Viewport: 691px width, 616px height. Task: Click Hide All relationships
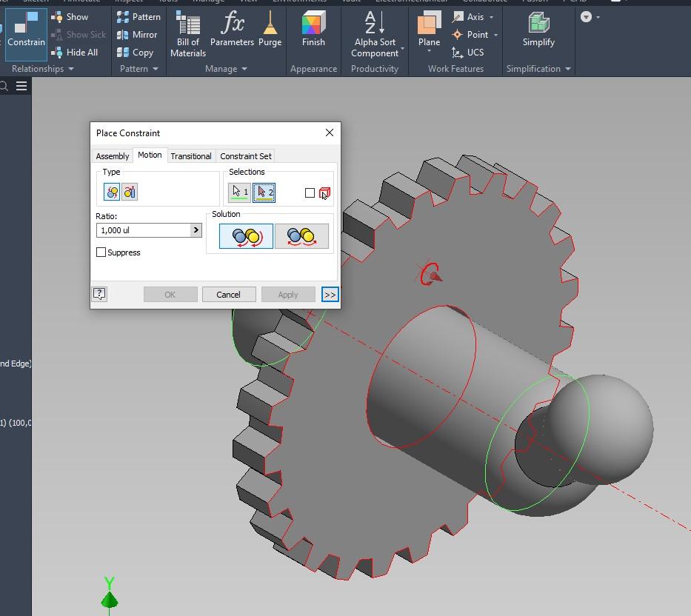point(75,53)
